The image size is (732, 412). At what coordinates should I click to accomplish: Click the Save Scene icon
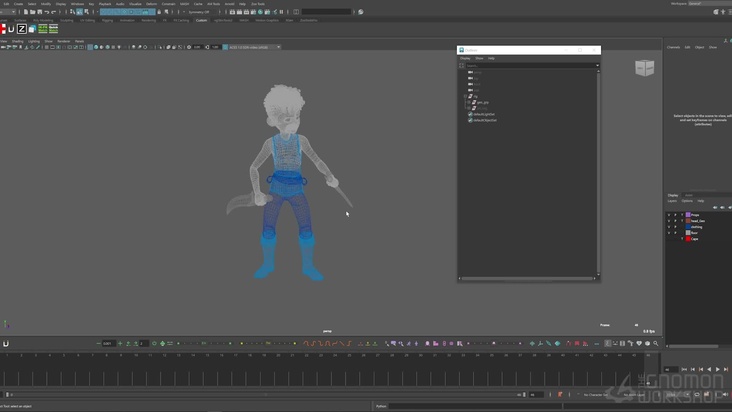click(40, 12)
